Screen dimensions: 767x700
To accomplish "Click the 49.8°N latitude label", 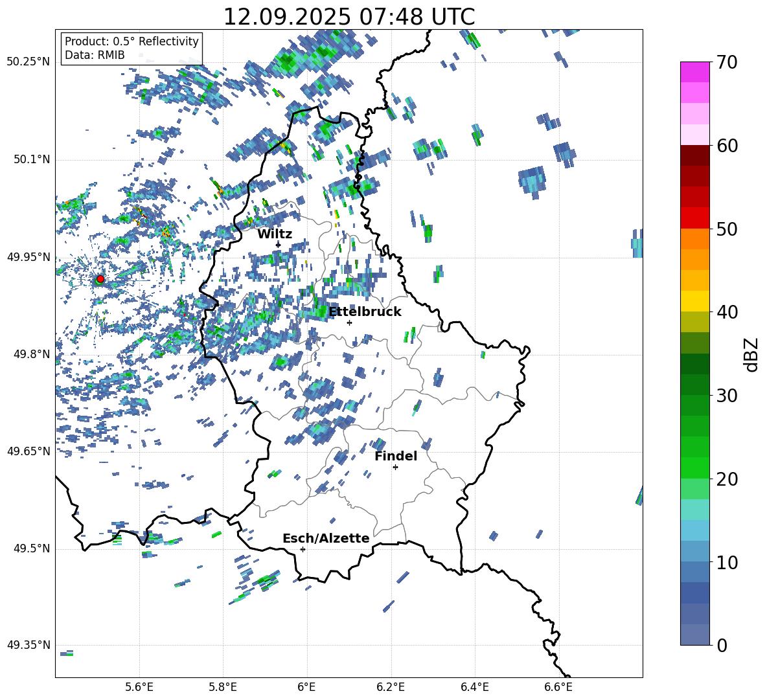I will (x=32, y=354).
